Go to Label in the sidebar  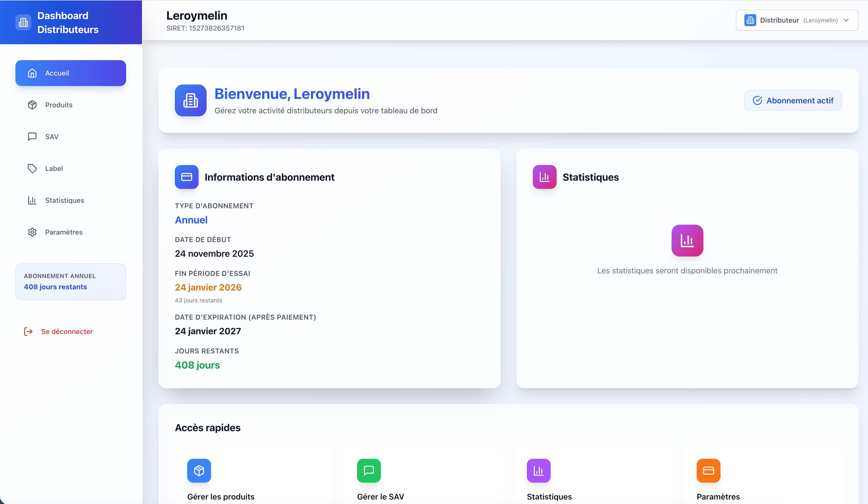pos(54,168)
